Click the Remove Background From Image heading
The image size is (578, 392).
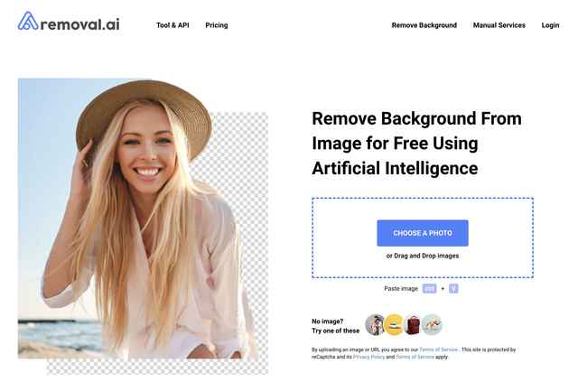[x=416, y=144]
